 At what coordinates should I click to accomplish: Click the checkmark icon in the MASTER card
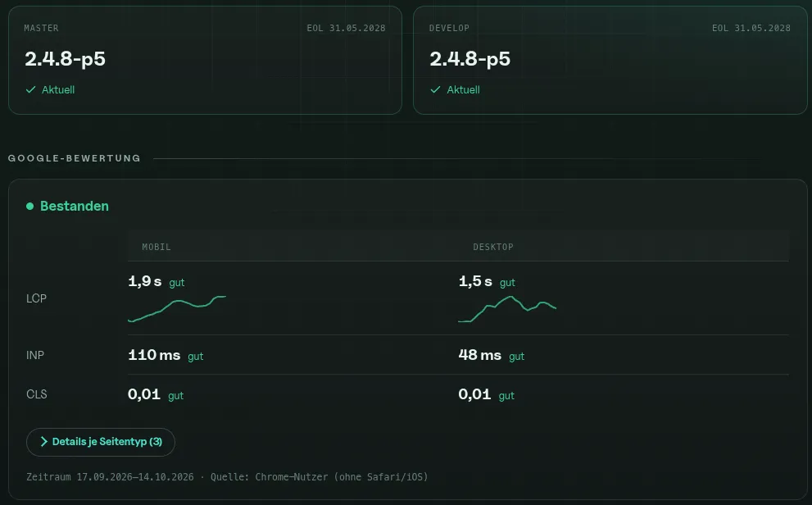pos(31,89)
